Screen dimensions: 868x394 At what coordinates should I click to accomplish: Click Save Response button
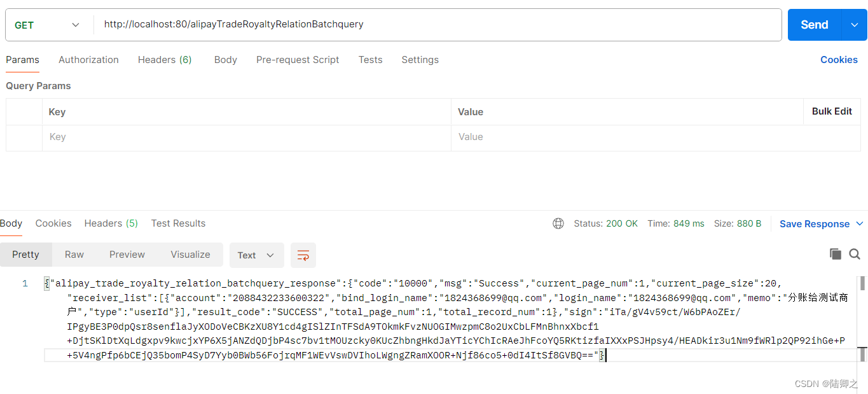coord(815,224)
